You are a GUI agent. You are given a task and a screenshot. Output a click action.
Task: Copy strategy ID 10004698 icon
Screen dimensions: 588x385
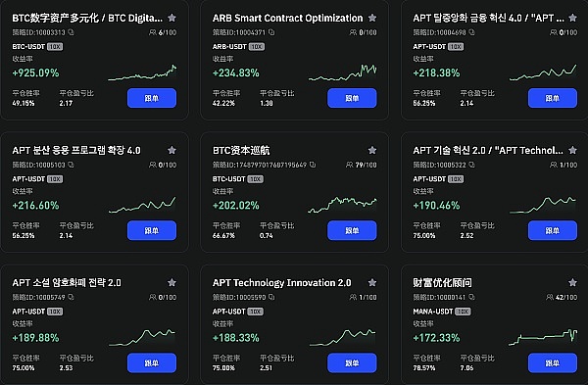click(471, 32)
